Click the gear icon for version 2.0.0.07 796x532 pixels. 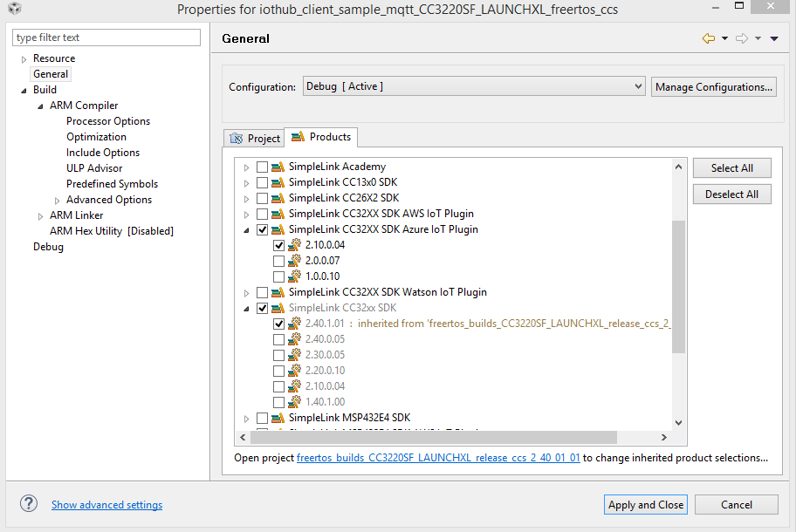294,261
